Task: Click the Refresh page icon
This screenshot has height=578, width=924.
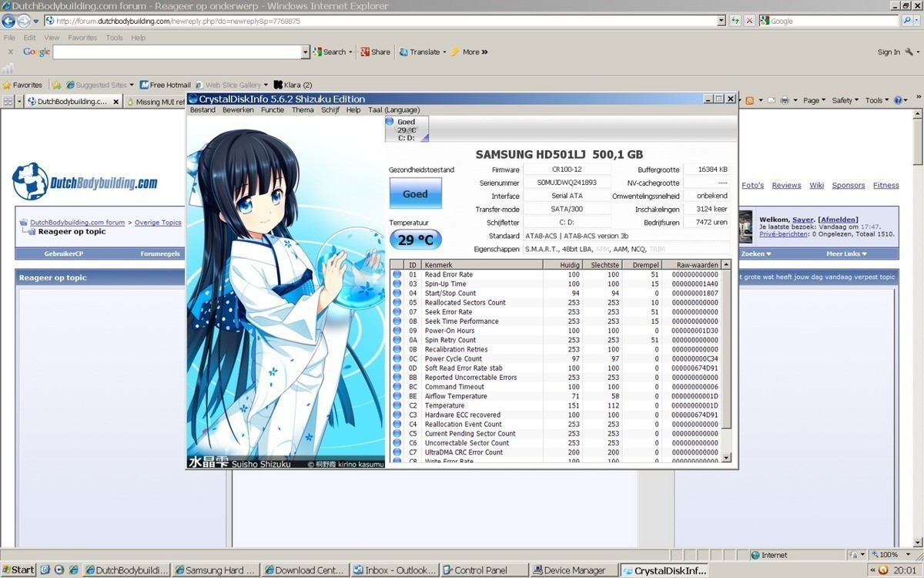Action: (x=735, y=21)
